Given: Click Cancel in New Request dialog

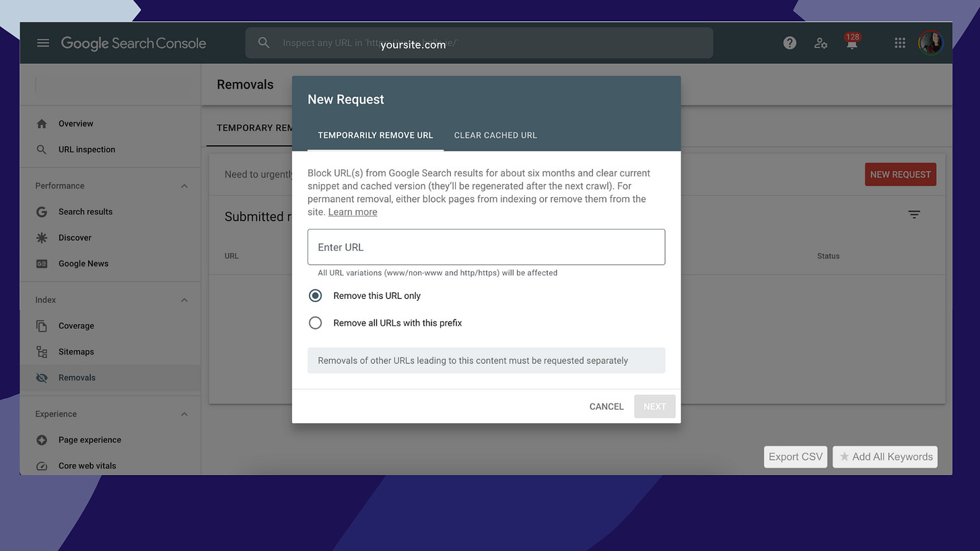Looking at the screenshot, I should point(606,406).
